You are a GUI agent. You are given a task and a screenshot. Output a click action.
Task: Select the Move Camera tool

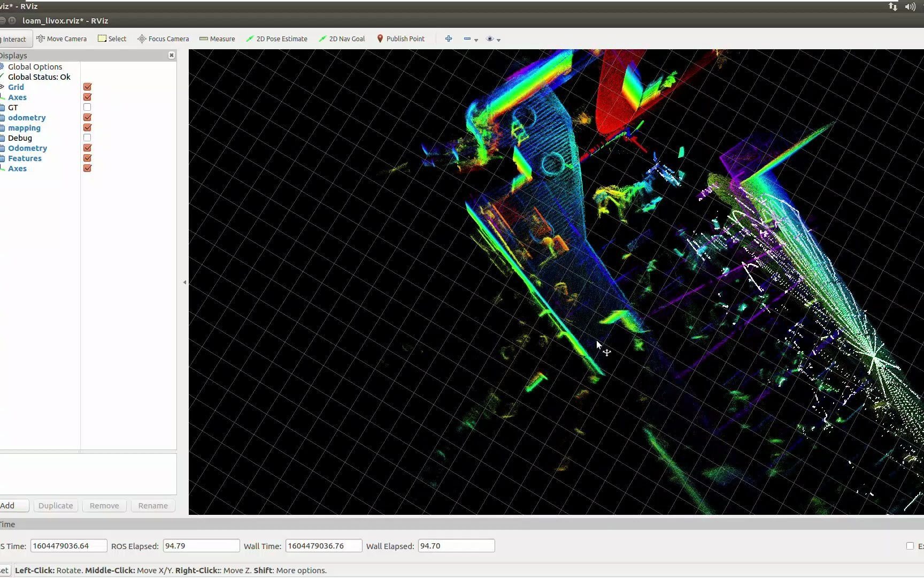pyautogui.click(x=61, y=39)
